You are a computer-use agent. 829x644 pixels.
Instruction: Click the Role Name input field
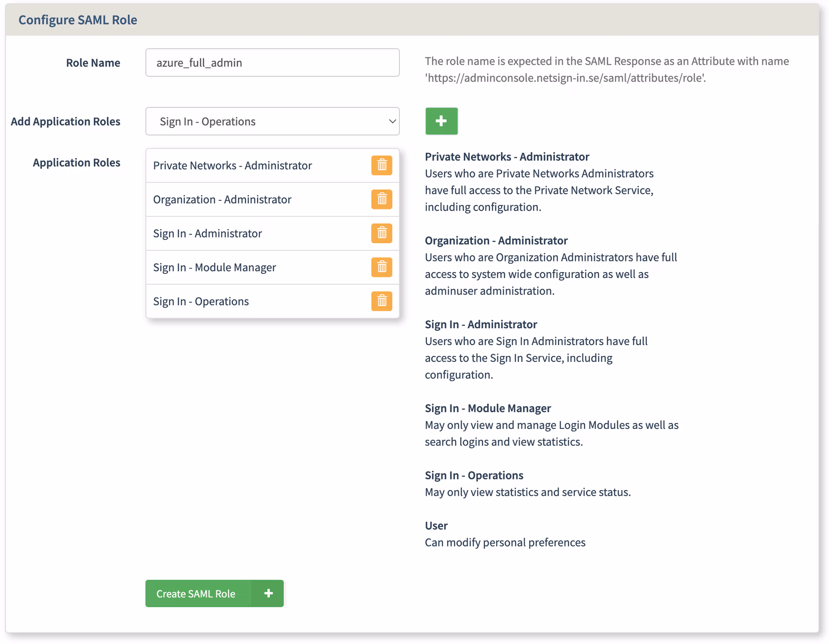(272, 63)
